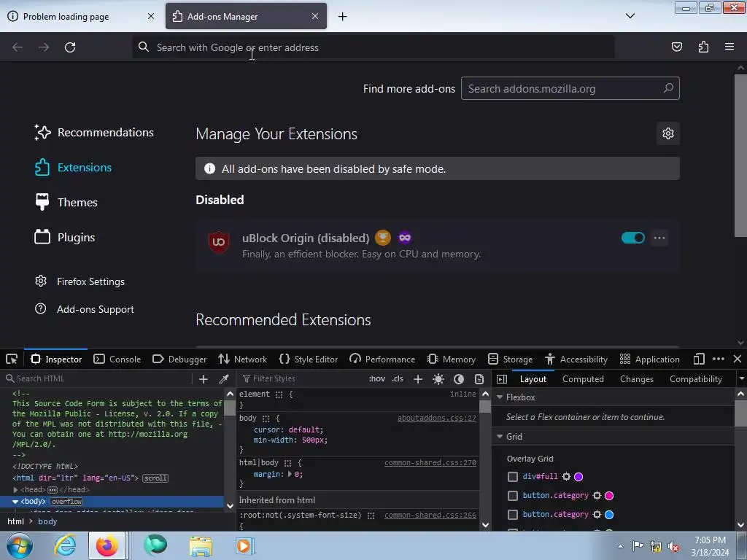Open responsive design mode icon
This screenshot has height=560, width=747.
[x=699, y=359]
